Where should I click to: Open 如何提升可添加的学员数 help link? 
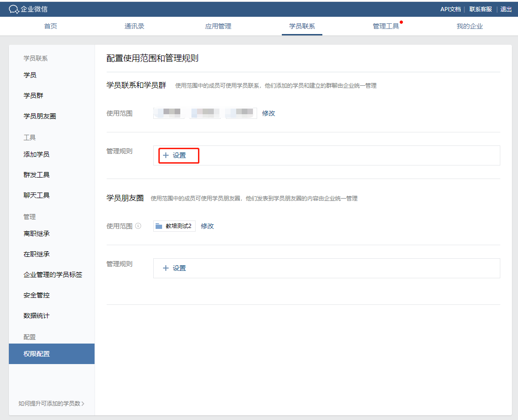(x=52, y=404)
